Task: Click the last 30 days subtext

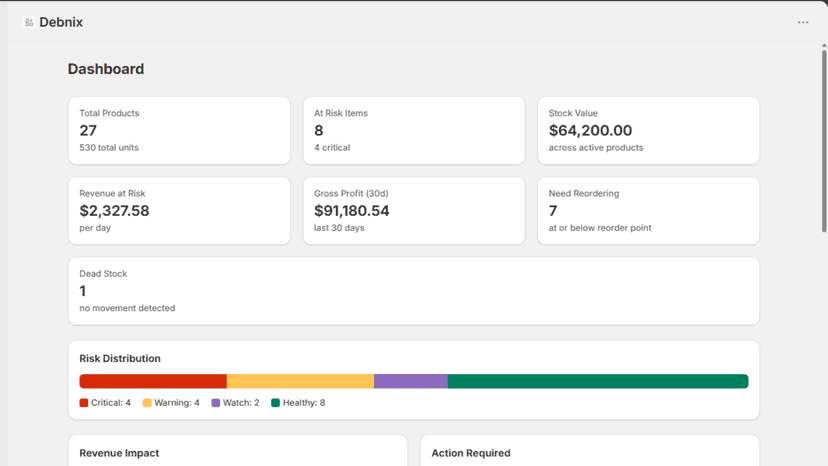Action: pyautogui.click(x=339, y=228)
